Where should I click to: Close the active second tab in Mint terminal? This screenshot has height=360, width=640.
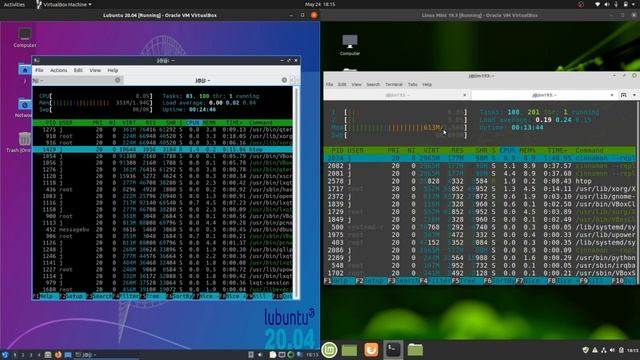611,95
